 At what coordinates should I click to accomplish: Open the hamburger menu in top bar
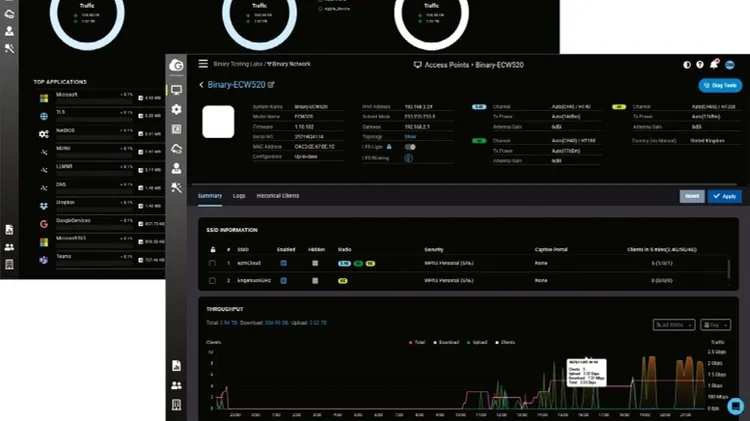click(x=204, y=64)
